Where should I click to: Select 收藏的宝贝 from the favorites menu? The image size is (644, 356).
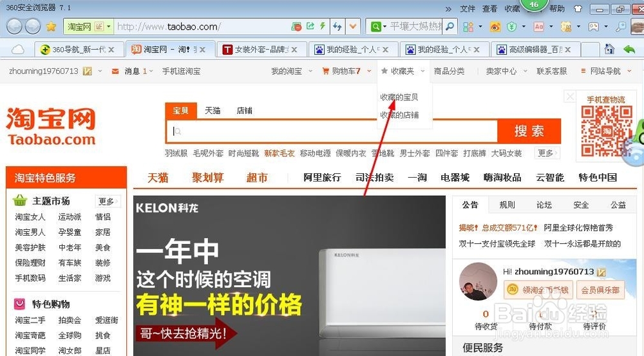399,97
